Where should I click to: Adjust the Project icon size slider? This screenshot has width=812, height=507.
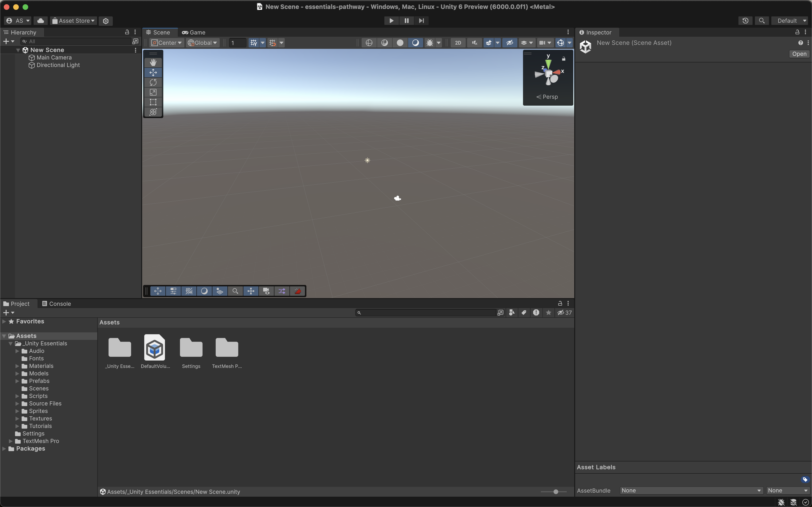coord(556,492)
